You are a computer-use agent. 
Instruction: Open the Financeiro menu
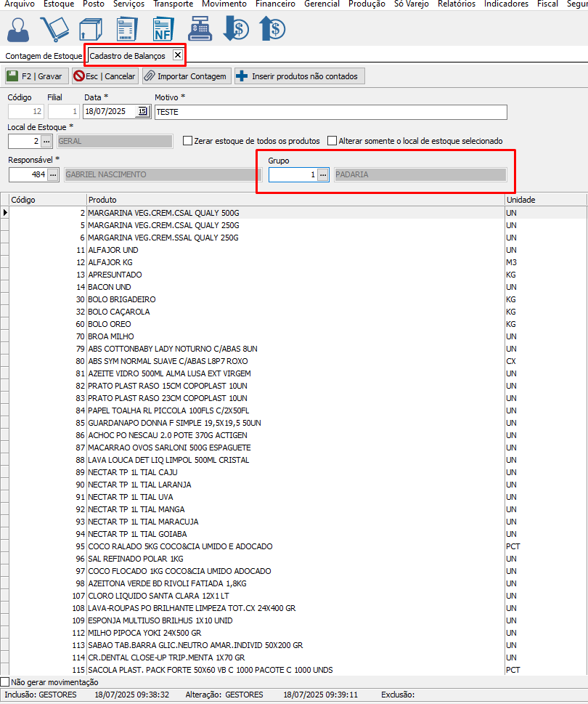(275, 4)
